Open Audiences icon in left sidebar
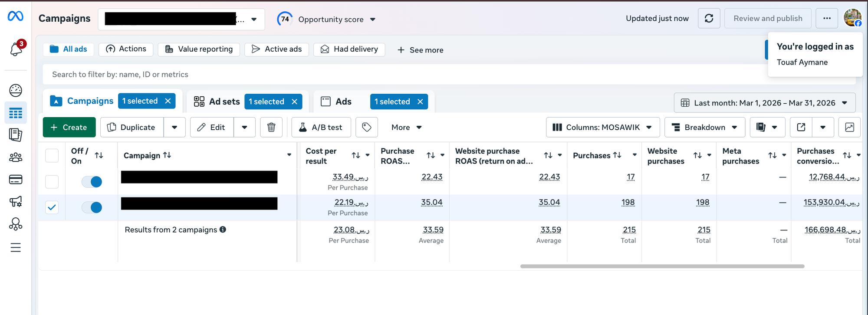 [16, 157]
